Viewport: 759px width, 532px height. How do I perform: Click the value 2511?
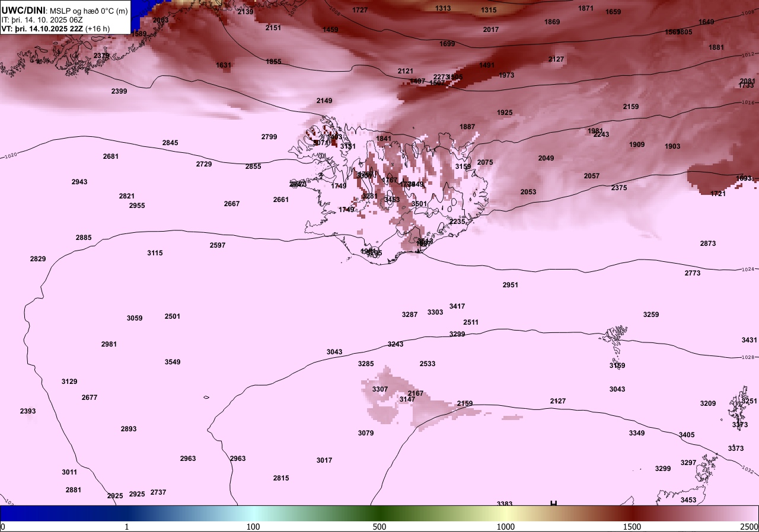(471, 322)
